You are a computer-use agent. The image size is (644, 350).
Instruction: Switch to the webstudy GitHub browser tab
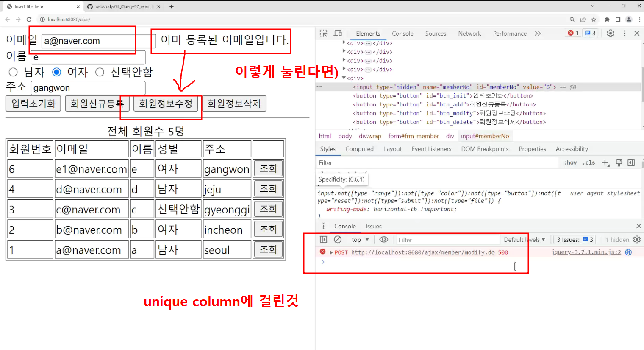123,6
